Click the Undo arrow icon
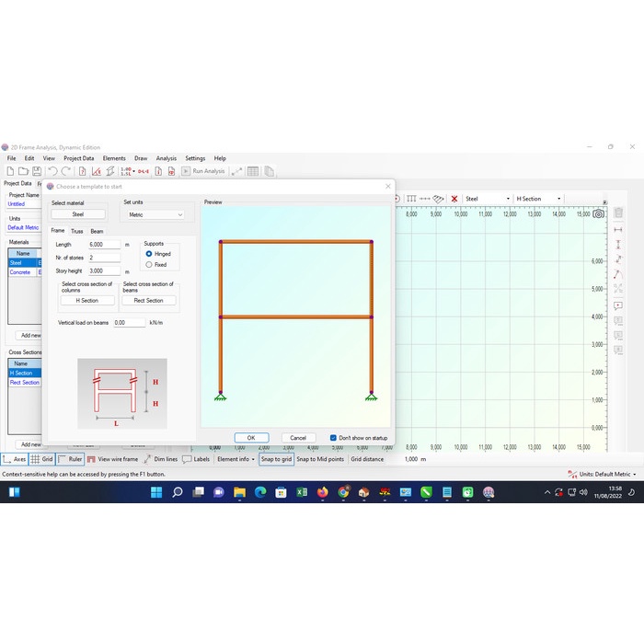644x644 pixels. [52, 171]
